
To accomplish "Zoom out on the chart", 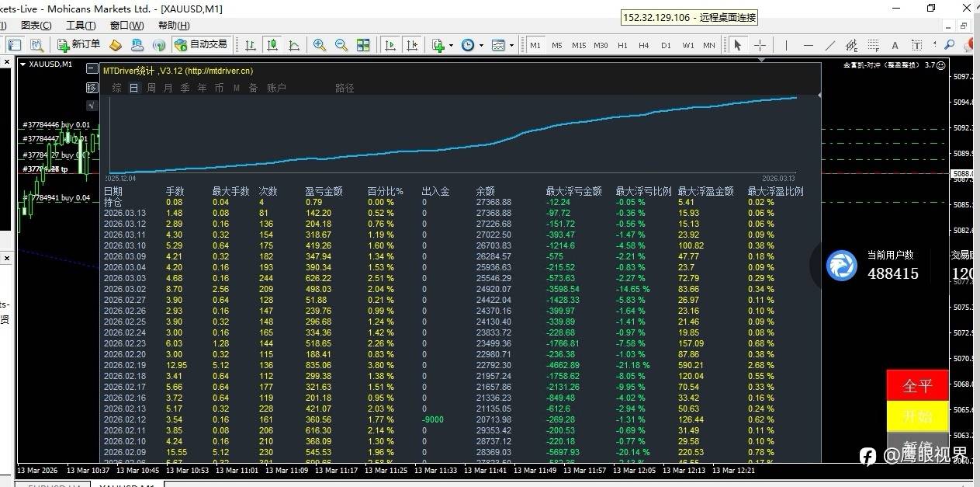I will pyautogui.click(x=341, y=45).
